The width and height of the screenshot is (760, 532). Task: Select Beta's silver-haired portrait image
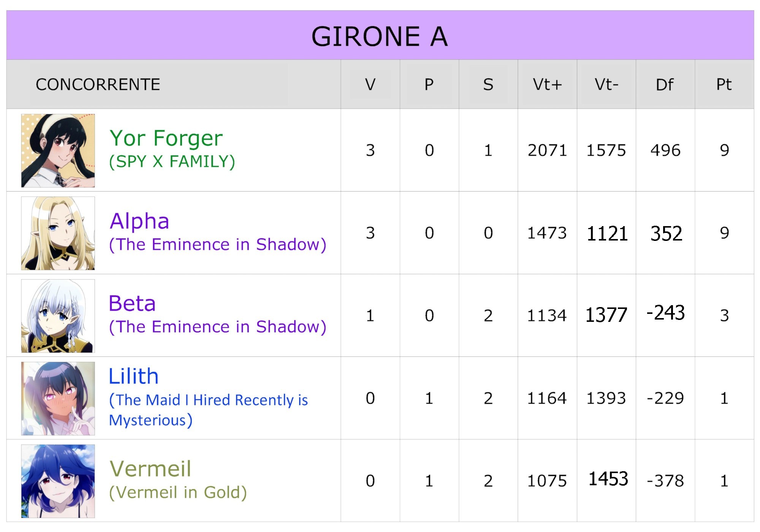tap(58, 316)
